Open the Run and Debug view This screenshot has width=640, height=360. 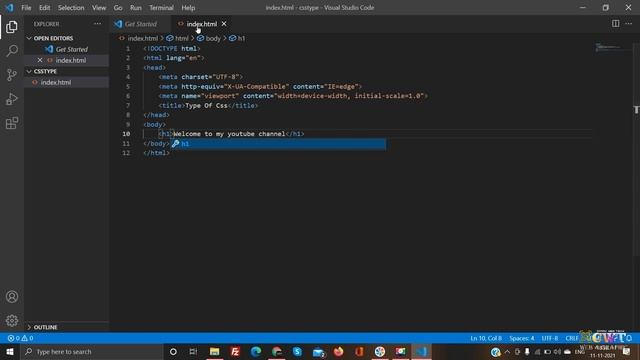[12, 99]
